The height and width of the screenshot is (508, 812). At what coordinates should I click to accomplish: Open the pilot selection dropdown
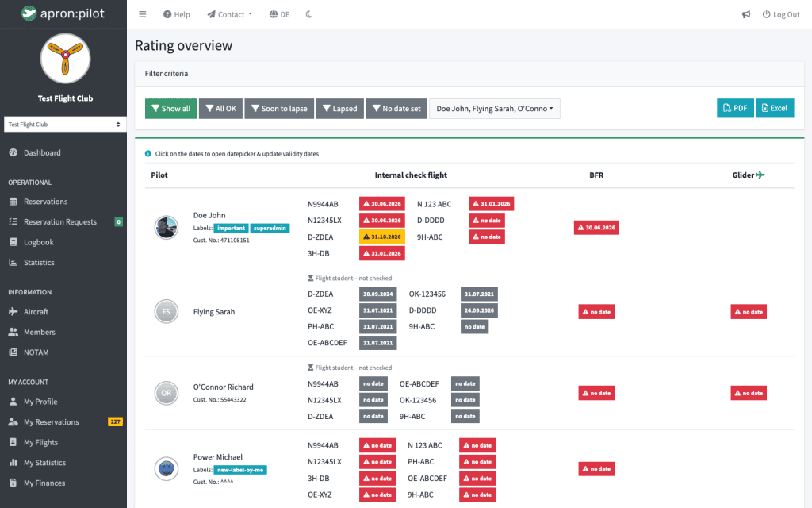coord(495,108)
